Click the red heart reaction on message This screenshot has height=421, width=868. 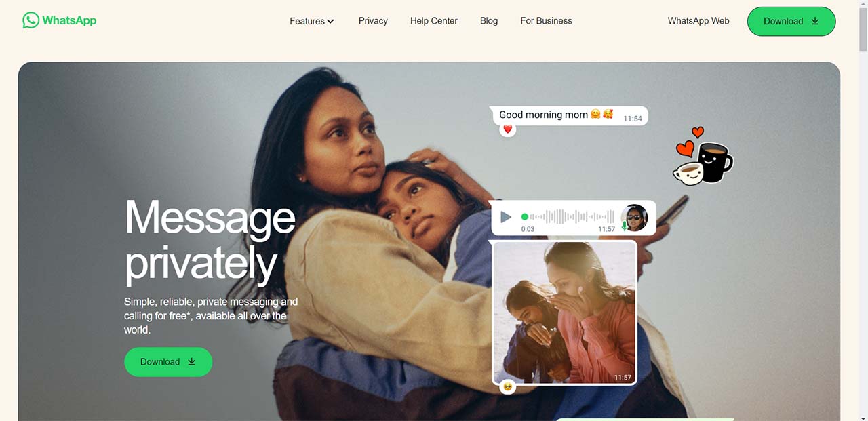point(508,129)
